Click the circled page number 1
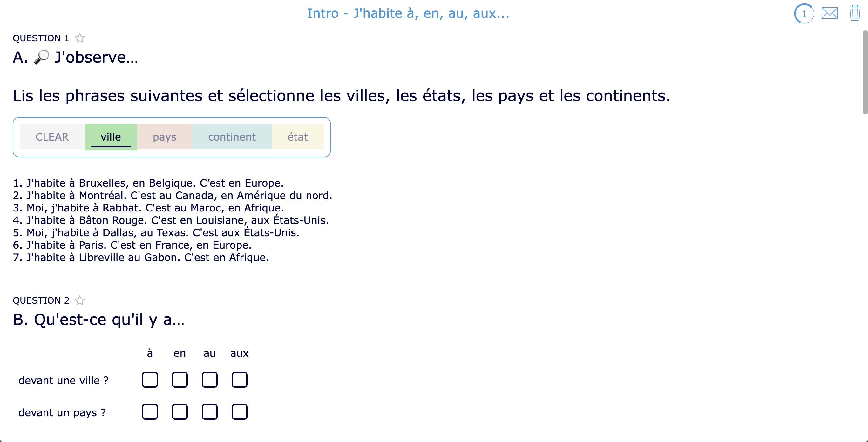Screen dimensions: 868x442 [x=804, y=13]
